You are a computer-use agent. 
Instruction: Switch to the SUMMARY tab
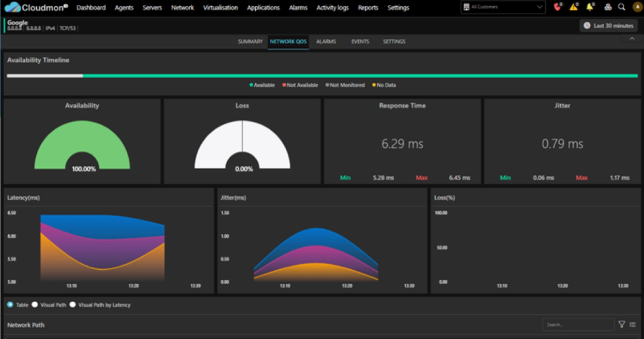[250, 41]
